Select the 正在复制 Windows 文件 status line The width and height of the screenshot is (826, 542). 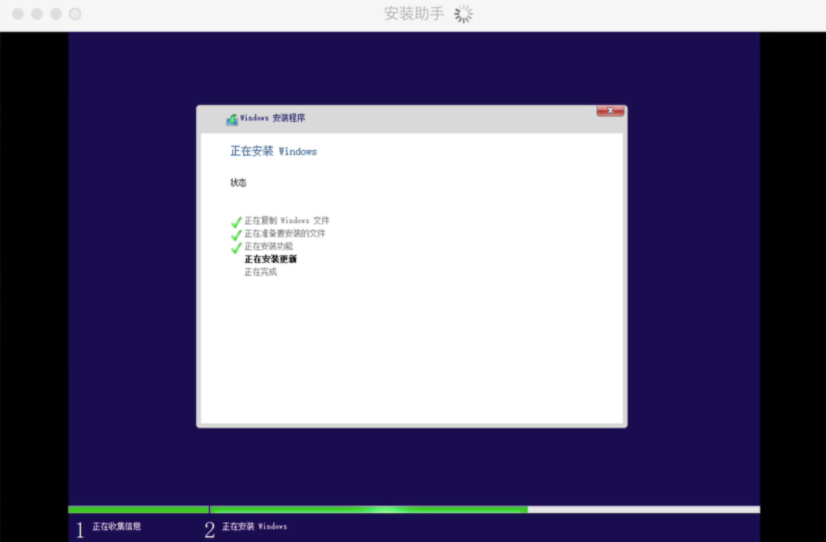[287, 221]
